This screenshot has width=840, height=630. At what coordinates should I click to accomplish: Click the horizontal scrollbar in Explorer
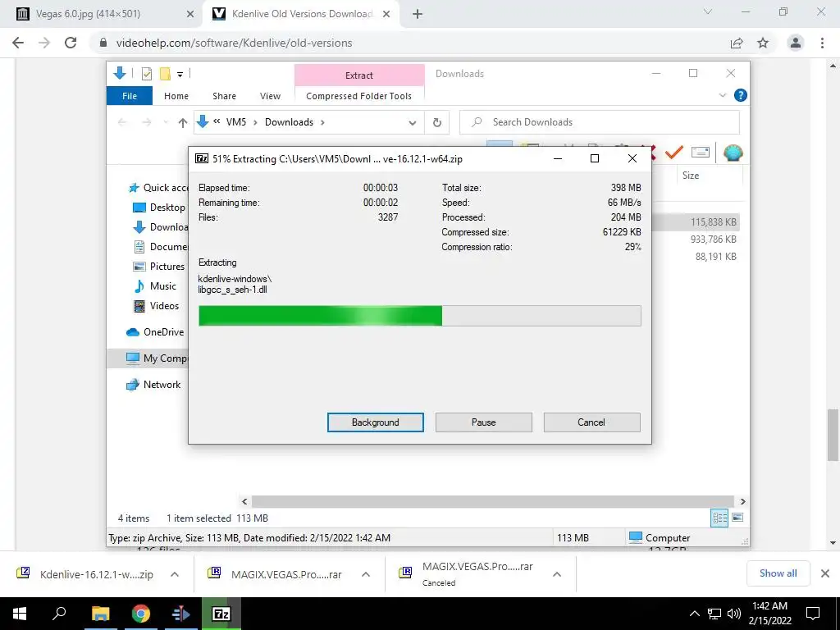coord(492,501)
